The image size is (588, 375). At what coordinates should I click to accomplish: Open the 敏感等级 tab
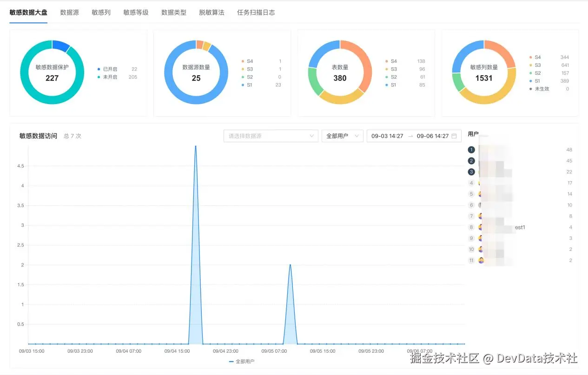(136, 13)
